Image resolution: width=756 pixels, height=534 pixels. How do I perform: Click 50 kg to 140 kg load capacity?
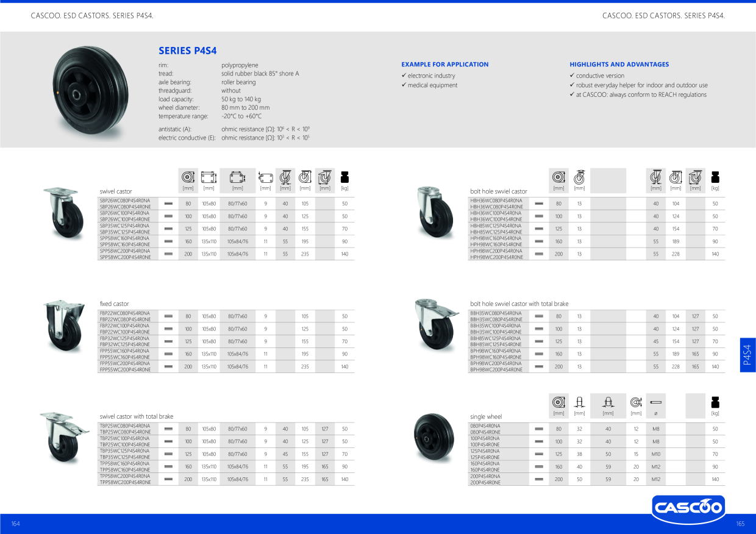[x=241, y=99]
